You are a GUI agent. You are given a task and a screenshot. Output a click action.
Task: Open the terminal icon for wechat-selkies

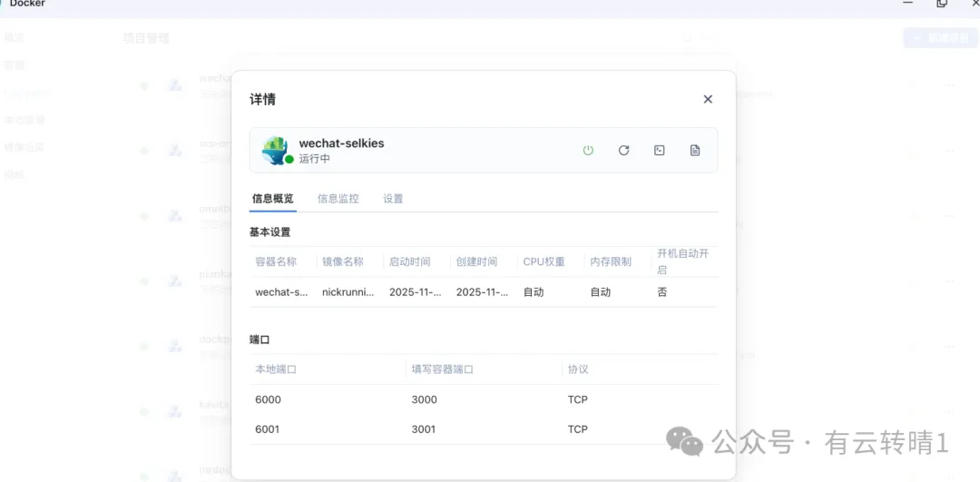(x=660, y=150)
